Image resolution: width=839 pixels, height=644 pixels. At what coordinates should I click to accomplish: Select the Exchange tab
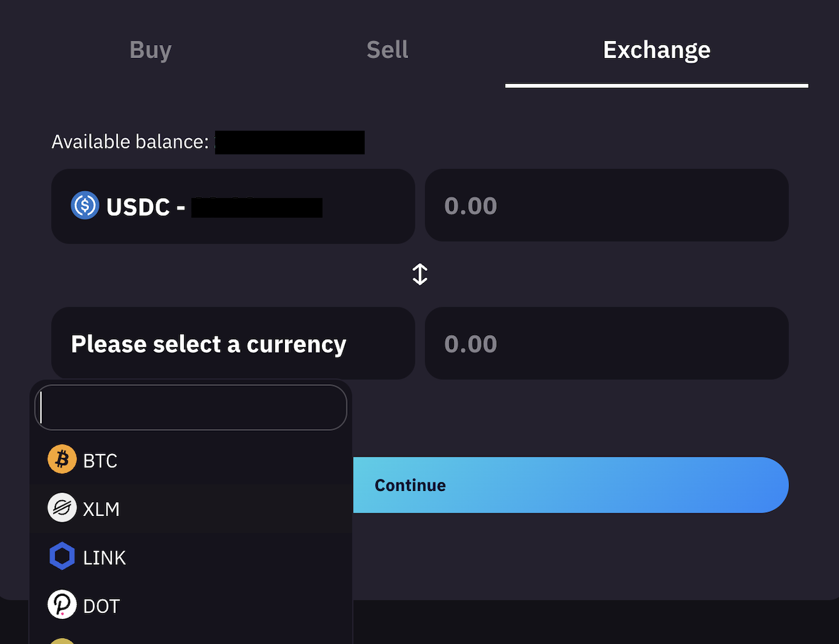[656, 50]
